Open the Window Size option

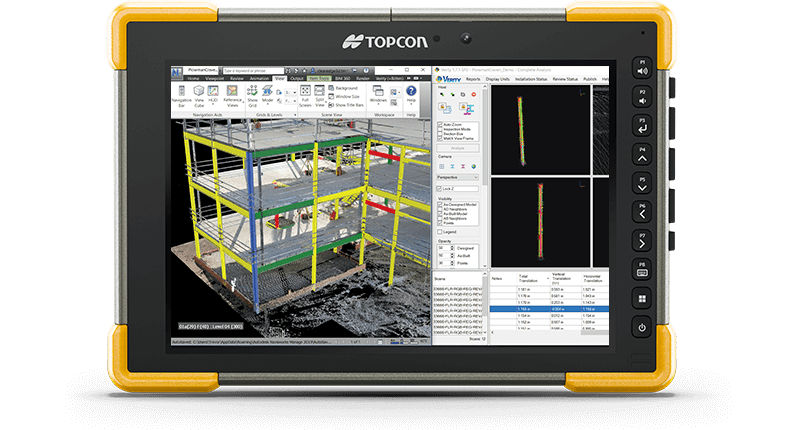(344, 96)
